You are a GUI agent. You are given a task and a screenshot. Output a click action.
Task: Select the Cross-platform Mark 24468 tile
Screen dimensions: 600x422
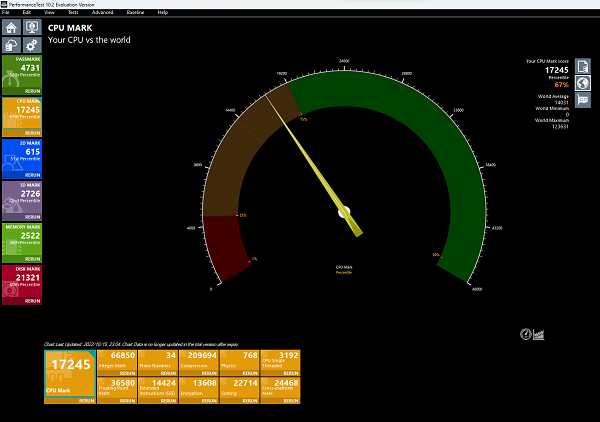(280, 388)
